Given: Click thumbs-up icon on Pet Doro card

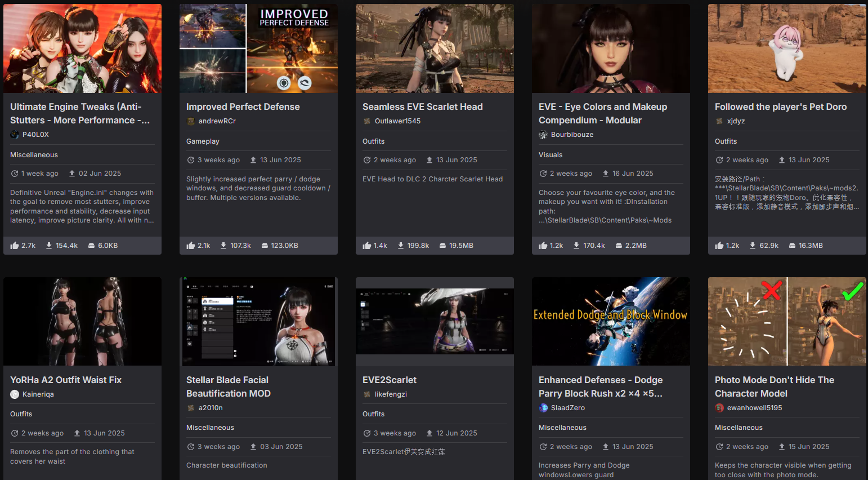Looking at the screenshot, I should (x=719, y=246).
